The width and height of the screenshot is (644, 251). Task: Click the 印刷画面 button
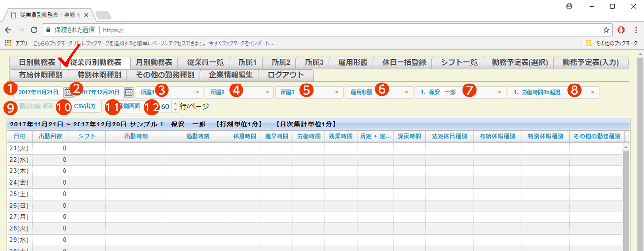131,106
